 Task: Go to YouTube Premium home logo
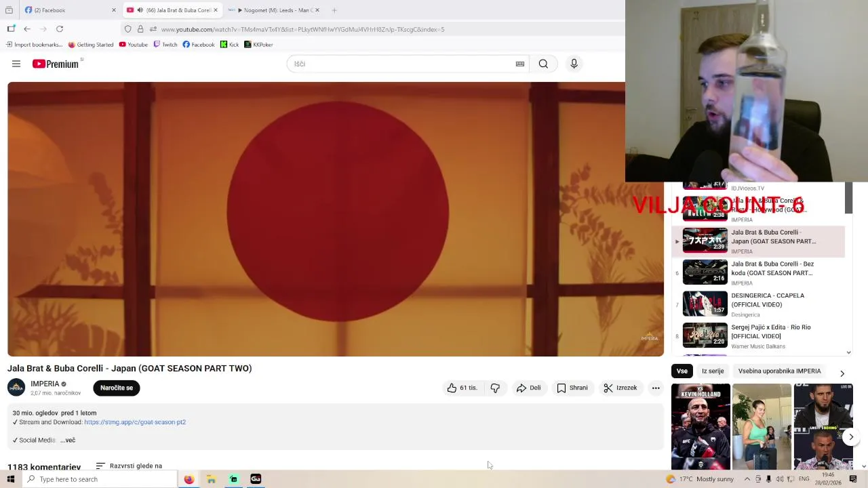[x=55, y=64]
